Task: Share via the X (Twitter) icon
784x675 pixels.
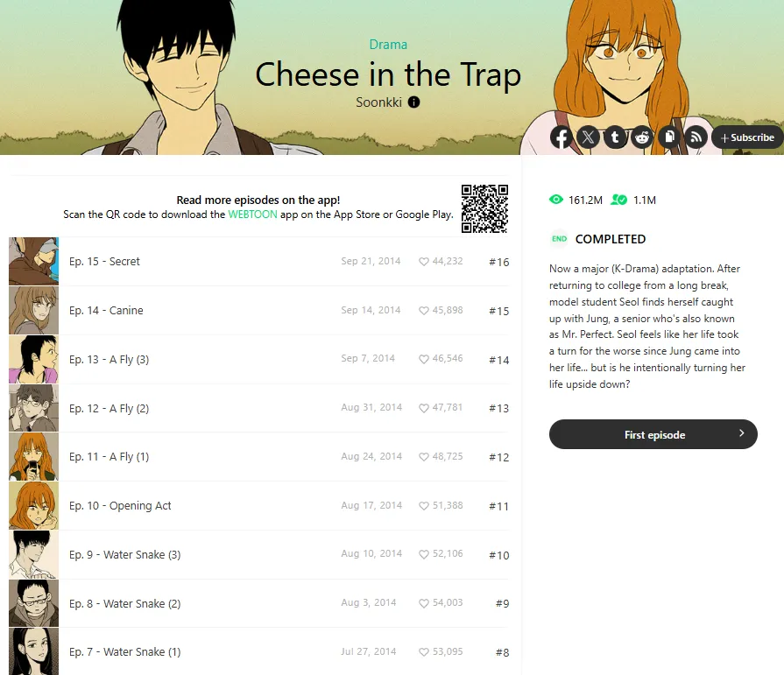Action: [589, 137]
